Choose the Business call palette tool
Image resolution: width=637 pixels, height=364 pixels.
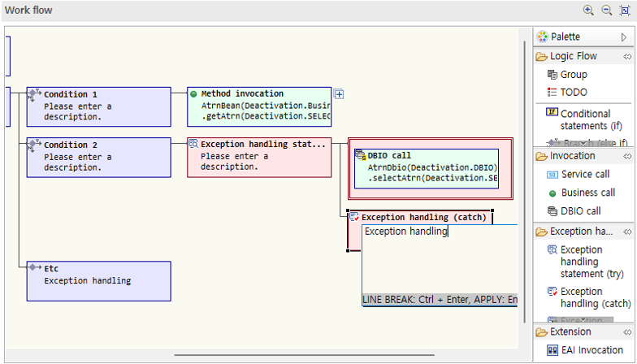pos(587,193)
